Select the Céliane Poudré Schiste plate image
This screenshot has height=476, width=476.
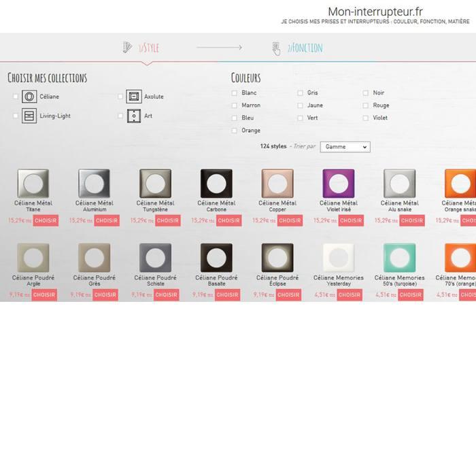pos(155,258)
